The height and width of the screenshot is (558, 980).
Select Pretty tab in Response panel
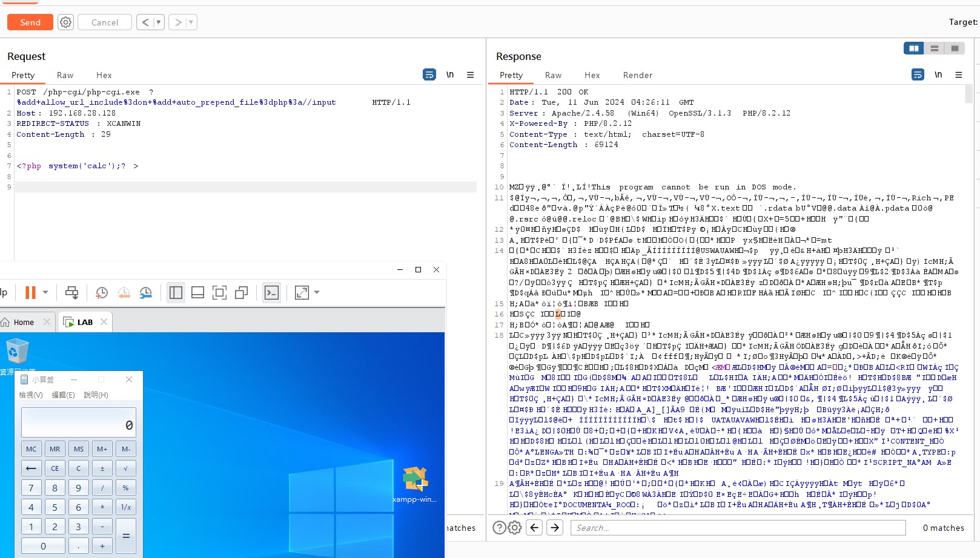(511, 75)
